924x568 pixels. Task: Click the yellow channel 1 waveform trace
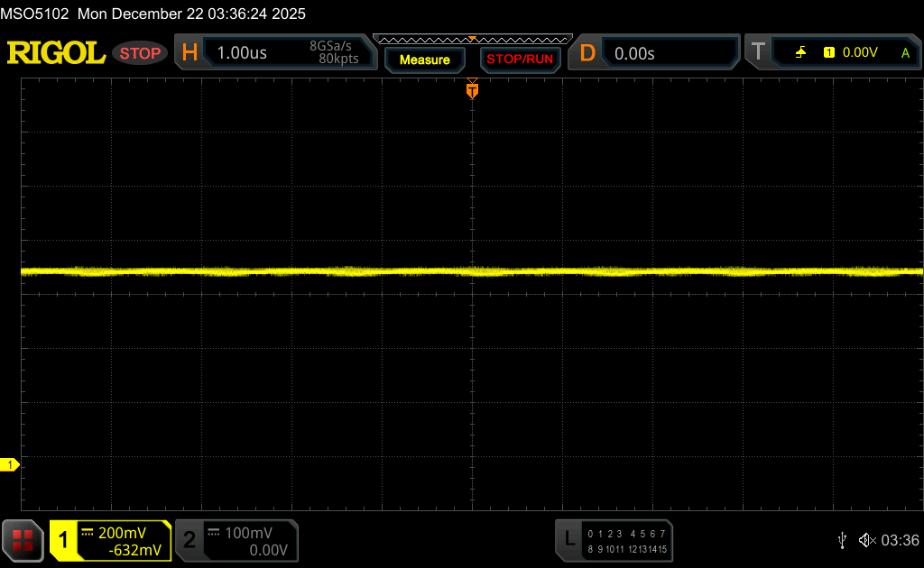271,270
